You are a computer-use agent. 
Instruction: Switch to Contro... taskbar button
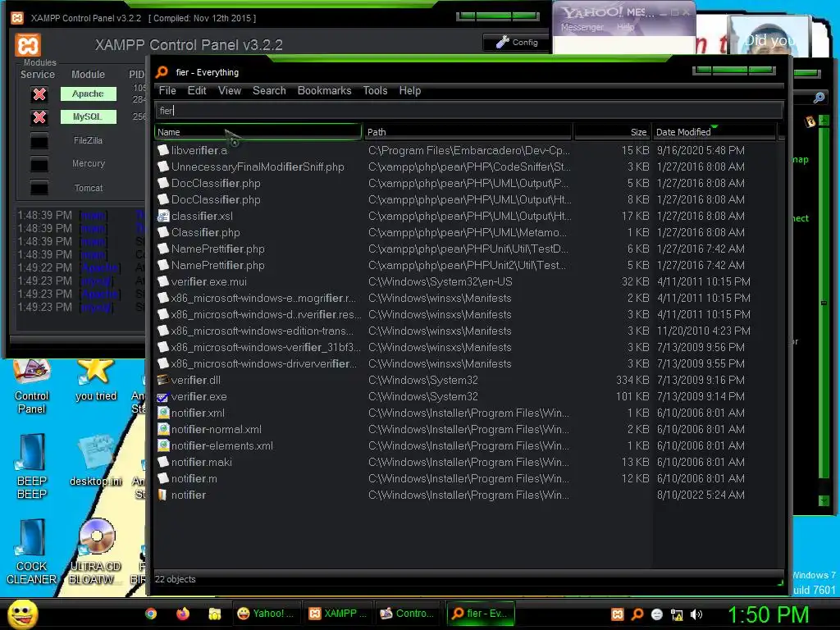[409, 614]
